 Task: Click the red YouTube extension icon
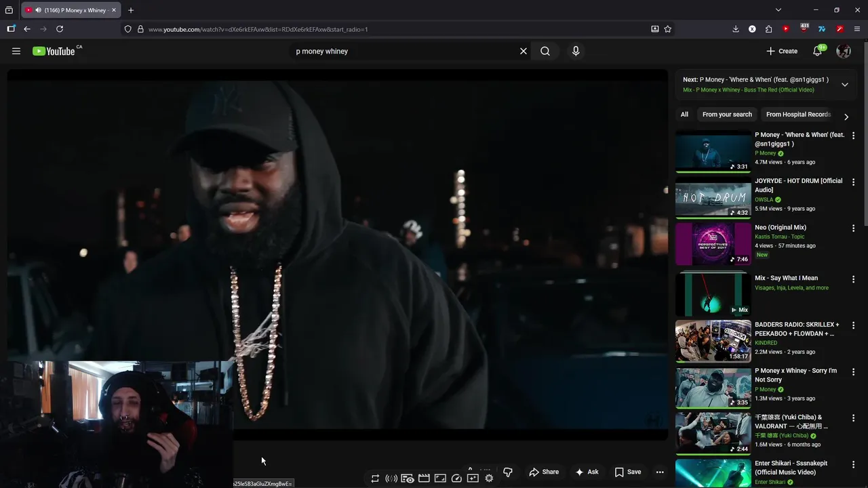click(x=785, y=29)
